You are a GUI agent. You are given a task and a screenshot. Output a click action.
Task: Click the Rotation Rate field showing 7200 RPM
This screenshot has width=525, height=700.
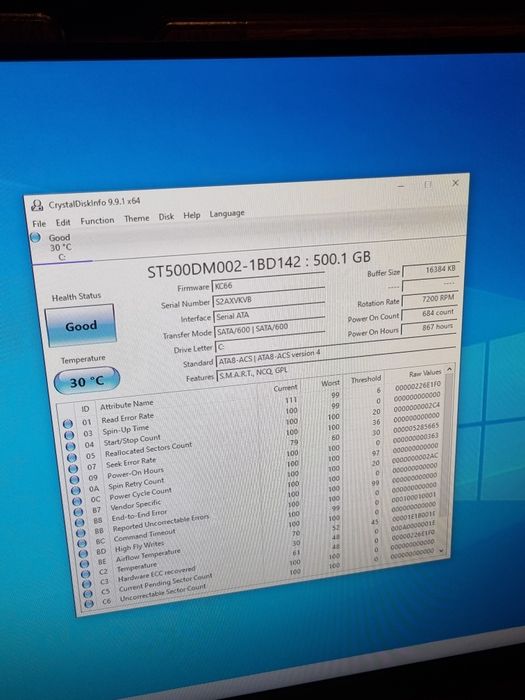429,299
